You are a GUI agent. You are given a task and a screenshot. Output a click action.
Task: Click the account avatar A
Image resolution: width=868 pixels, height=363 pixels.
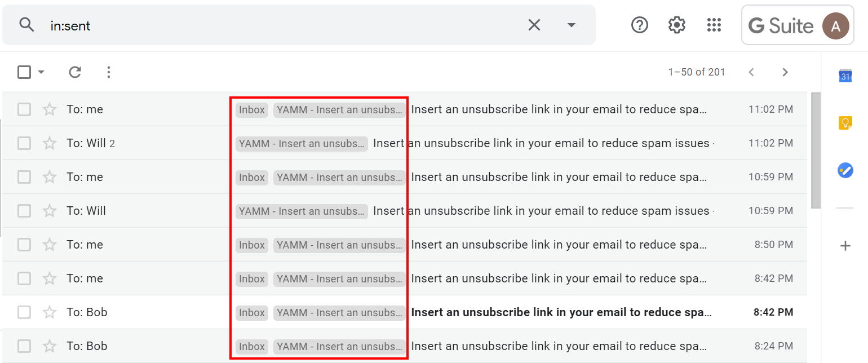tap(835, 25)
